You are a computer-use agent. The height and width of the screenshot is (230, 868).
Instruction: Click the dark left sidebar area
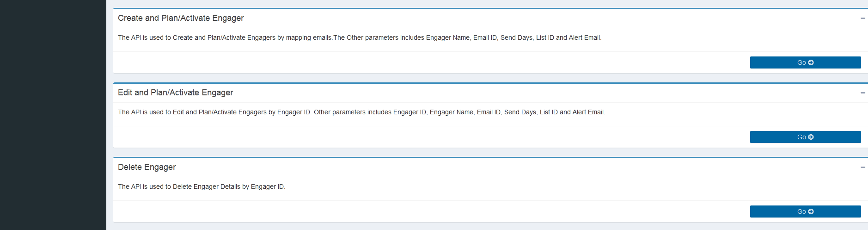point(53,115)
